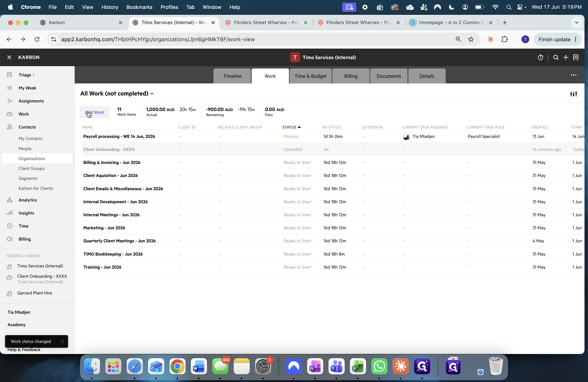Open Triage in the sidebar
Screen dimensions: 588x382
pyautogui.click(x=25, y=75)
